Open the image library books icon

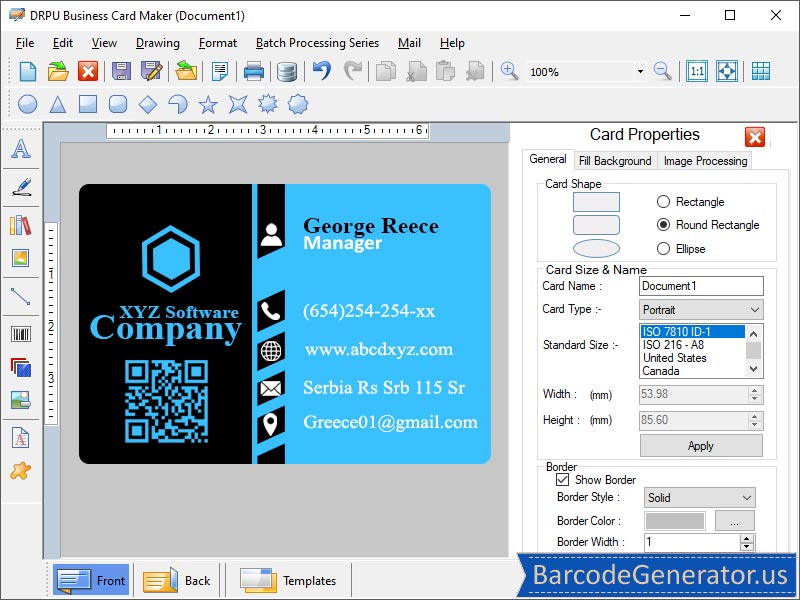21,225
